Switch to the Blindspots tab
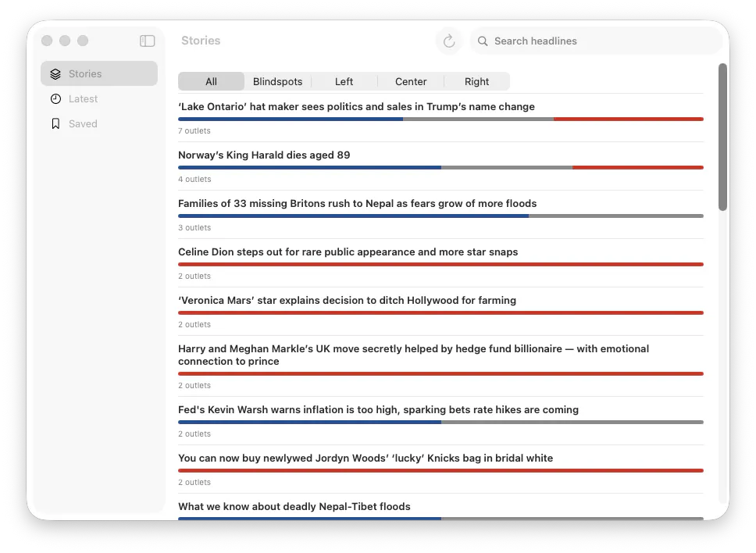This screenshot has height=553, width=756. 278,81
